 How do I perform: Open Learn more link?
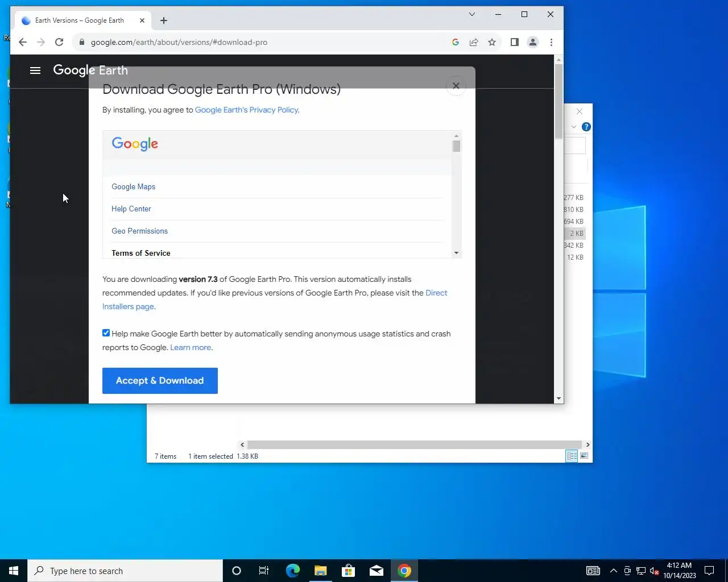pos(191,347)
